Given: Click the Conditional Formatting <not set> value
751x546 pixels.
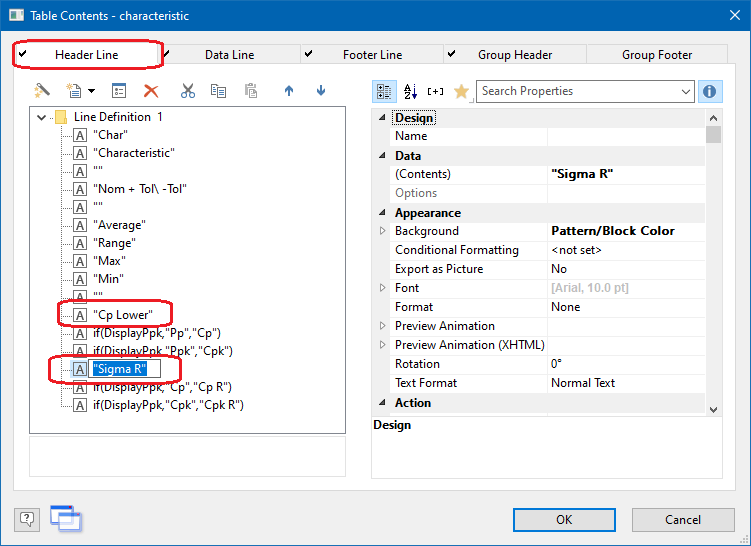Looking at the screenshot, I should (x=626, y=250).
